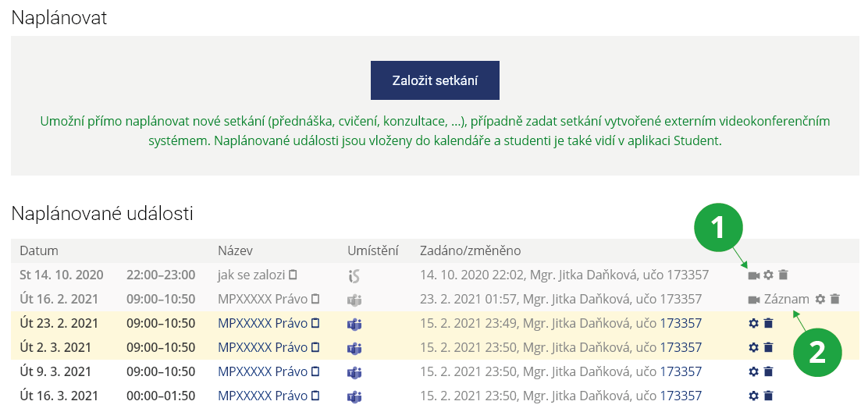Open video camera icon for 14. 10. 2020 event
Image resolution: width=868 pixels, height=419 pixels.
(753, 275)
